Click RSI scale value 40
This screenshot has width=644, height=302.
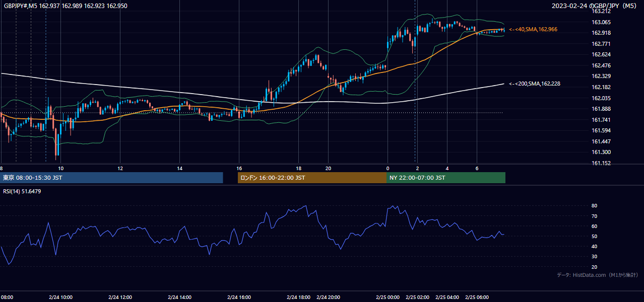tap(594, 247)
